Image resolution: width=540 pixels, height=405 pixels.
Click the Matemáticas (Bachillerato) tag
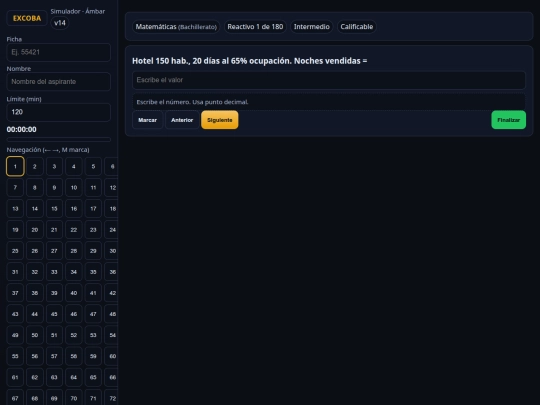(176, 27)
